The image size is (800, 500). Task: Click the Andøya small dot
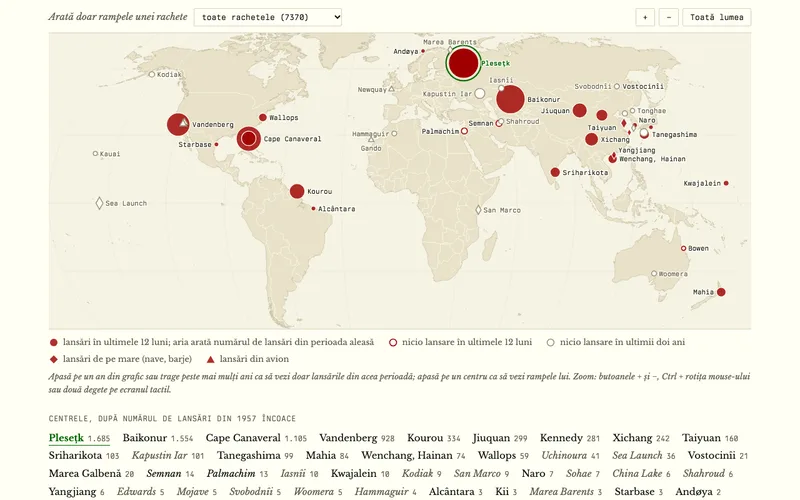423,51
